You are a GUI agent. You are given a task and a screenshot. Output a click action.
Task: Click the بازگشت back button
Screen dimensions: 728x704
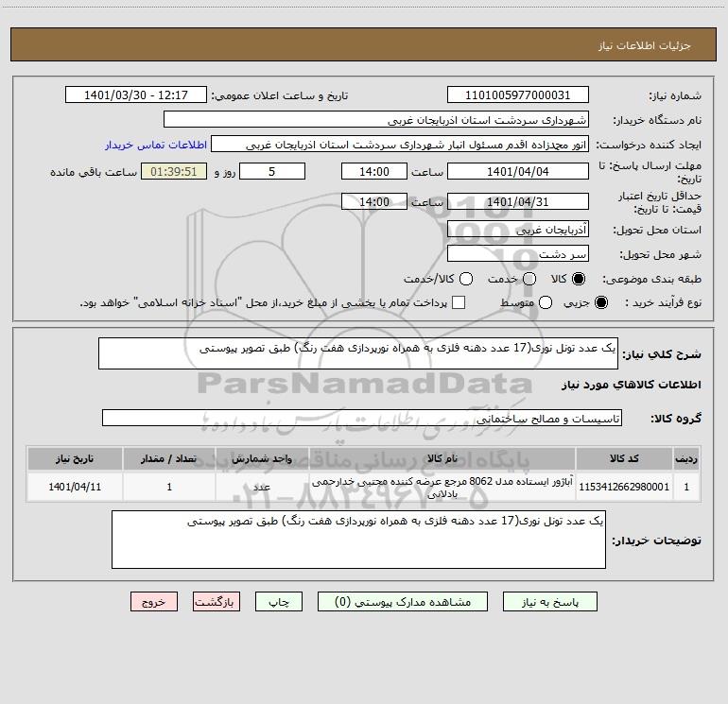point(217,602)
